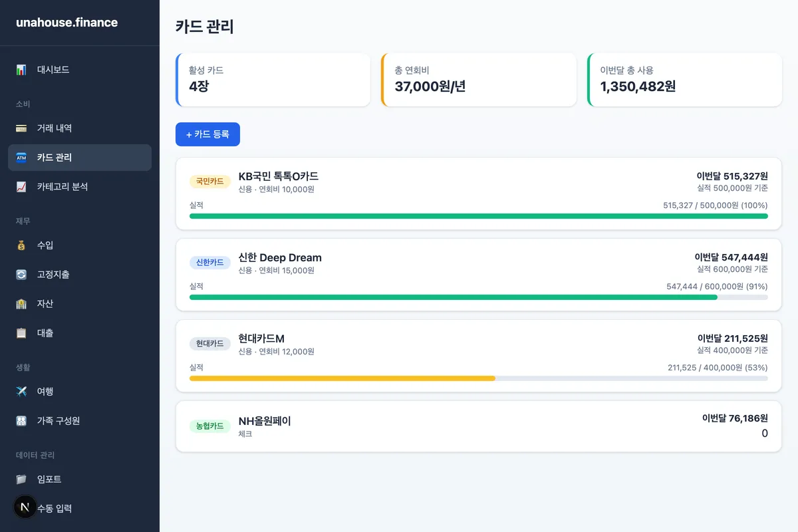This screenshot has width=798, height=532.
Task: Click the unahouse.finance site title
Action: pos(66,23)
